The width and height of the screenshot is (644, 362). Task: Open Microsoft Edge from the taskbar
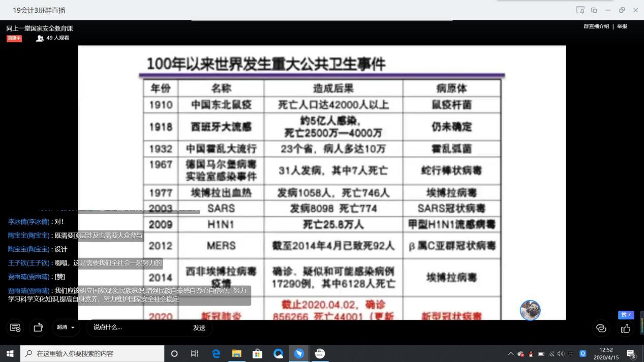tap(216, 353)
